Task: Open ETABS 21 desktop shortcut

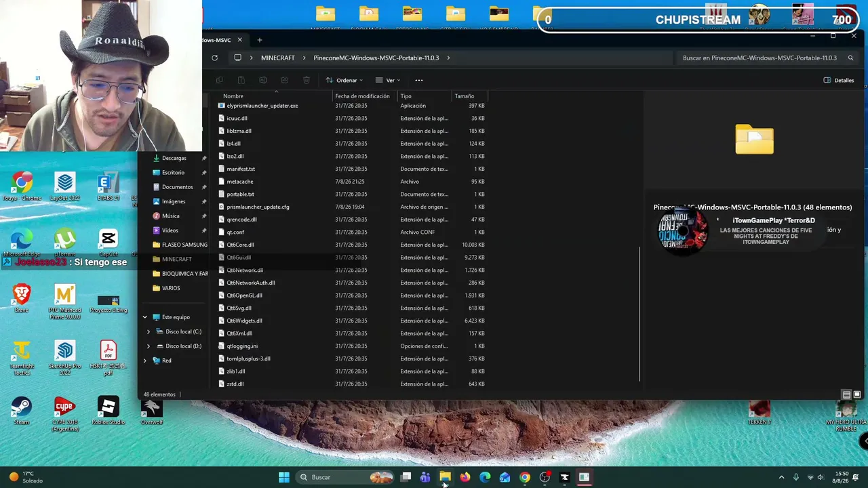Action: pyautogui.click(x=108, y=186)
